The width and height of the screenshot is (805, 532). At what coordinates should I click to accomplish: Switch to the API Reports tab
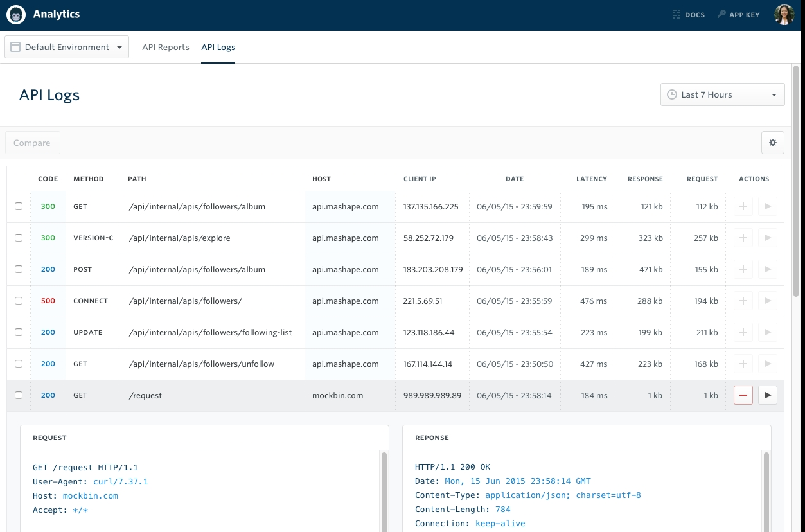click(166, 47)
